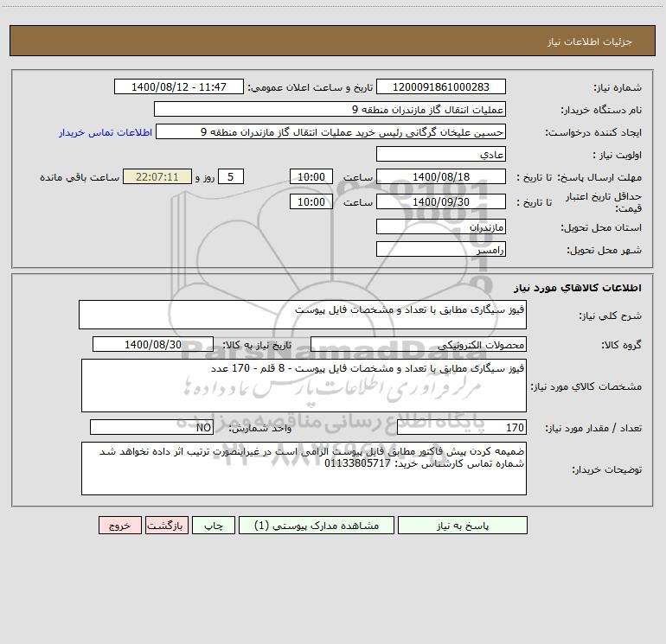This screenshot has width=666, height=644.
Task: Click the جزئیات اطلاعات نیاز header title
Action: pyautogui.click(x=589, y=41)
